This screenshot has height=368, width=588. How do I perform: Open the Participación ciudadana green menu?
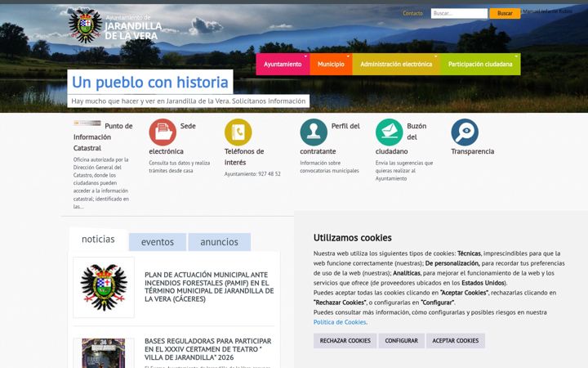coord(480,65)
